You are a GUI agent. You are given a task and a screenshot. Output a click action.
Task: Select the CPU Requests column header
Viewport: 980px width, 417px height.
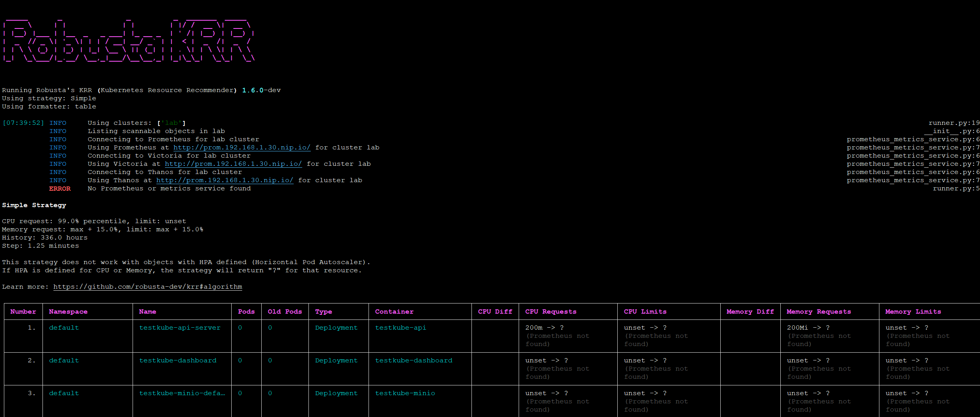point(551,312)
